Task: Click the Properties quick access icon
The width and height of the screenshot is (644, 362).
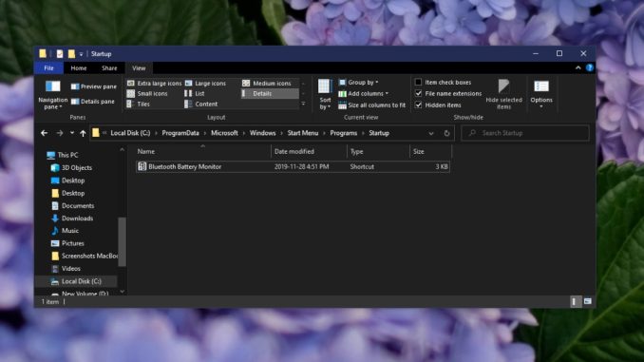Action: (x=60, y=54)
